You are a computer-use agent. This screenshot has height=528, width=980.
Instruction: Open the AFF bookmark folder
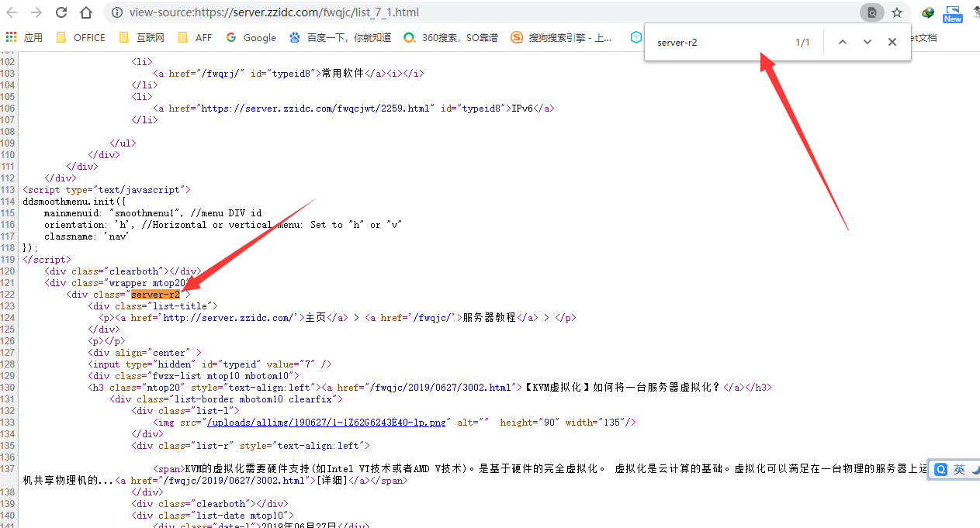pos(195,37)
